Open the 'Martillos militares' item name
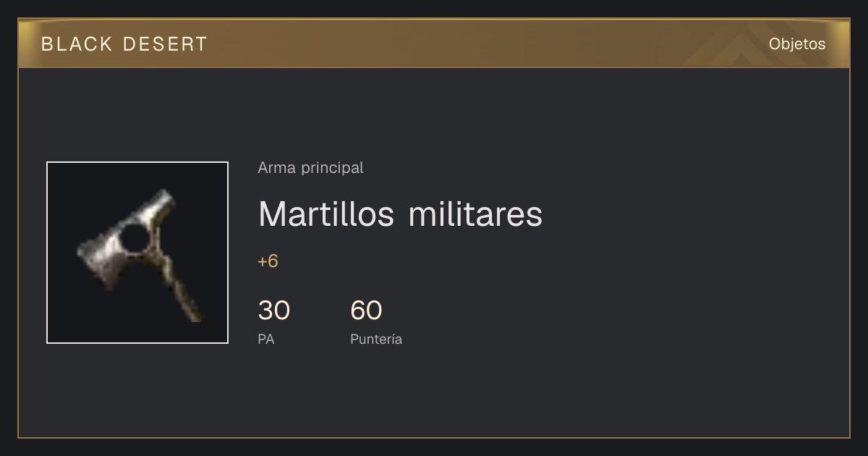 click(400, 214)
